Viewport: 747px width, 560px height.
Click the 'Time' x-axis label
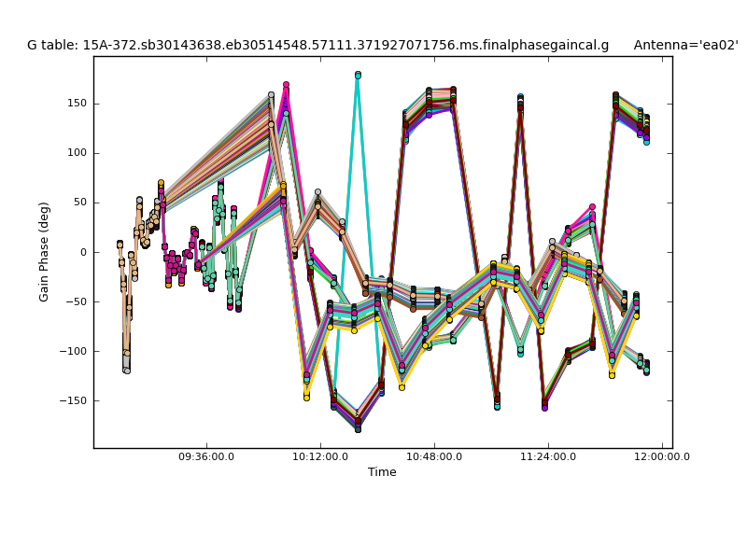coord(382,472)
